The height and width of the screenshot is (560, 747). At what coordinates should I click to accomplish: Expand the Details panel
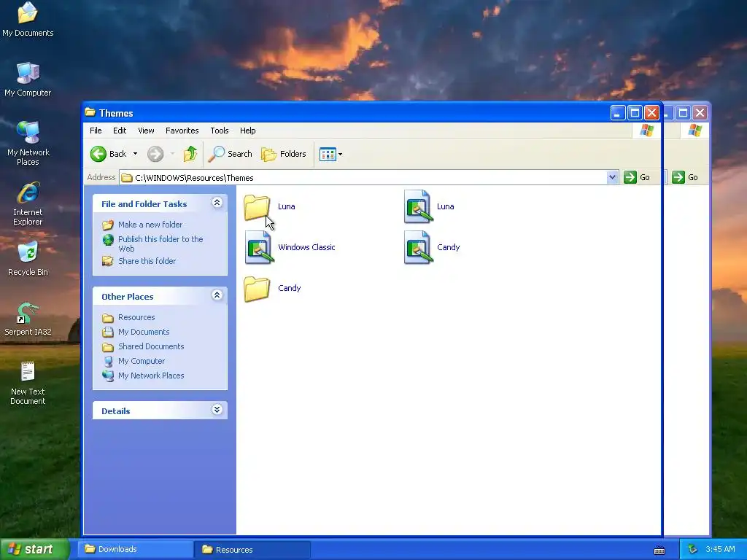[x=217, y=410]
